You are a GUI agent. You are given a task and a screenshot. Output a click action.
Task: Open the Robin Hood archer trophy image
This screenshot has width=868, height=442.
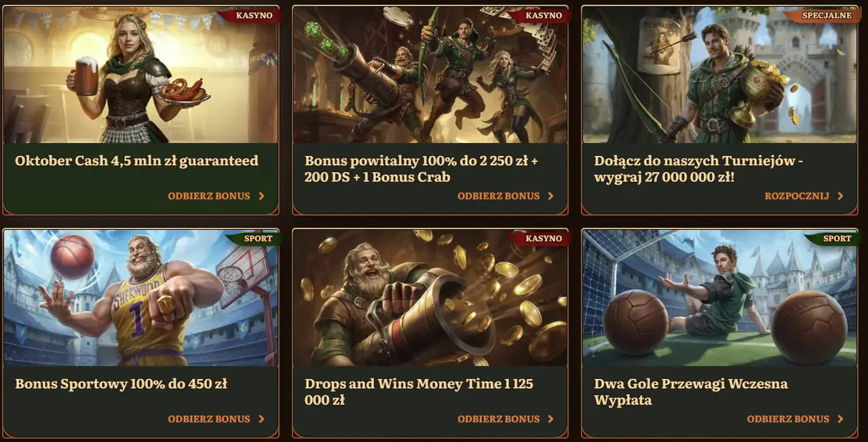(719, 75)
